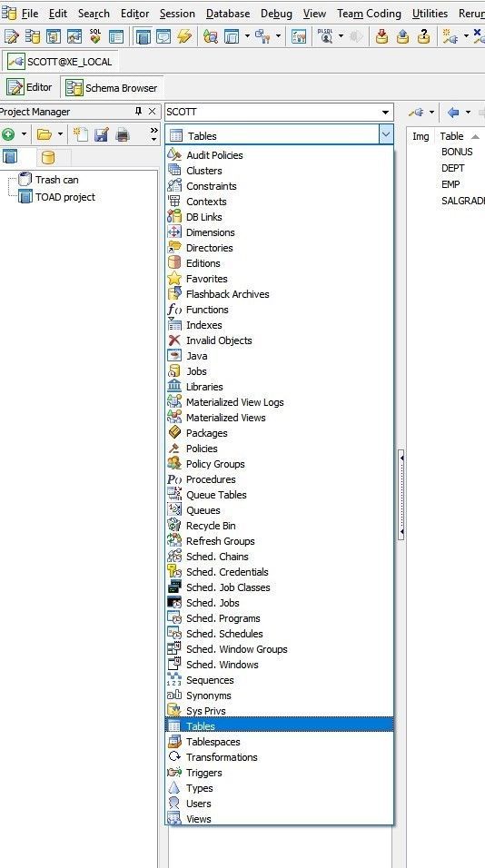Image resolution: width=485 pixels, height=868 pixels.
Task: Select Materialized Views from the list
Action: tap(226, 418)
